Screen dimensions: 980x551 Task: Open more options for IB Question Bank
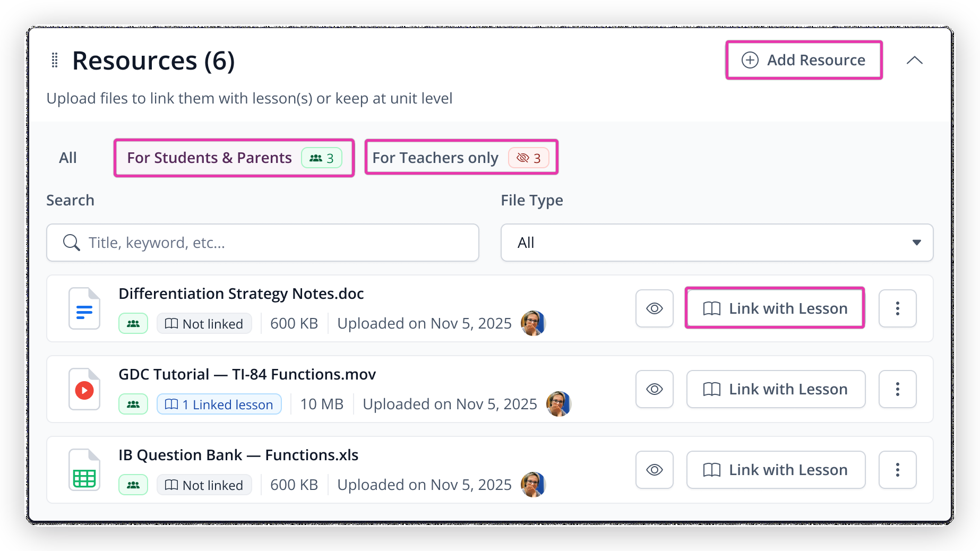(897, 470)
